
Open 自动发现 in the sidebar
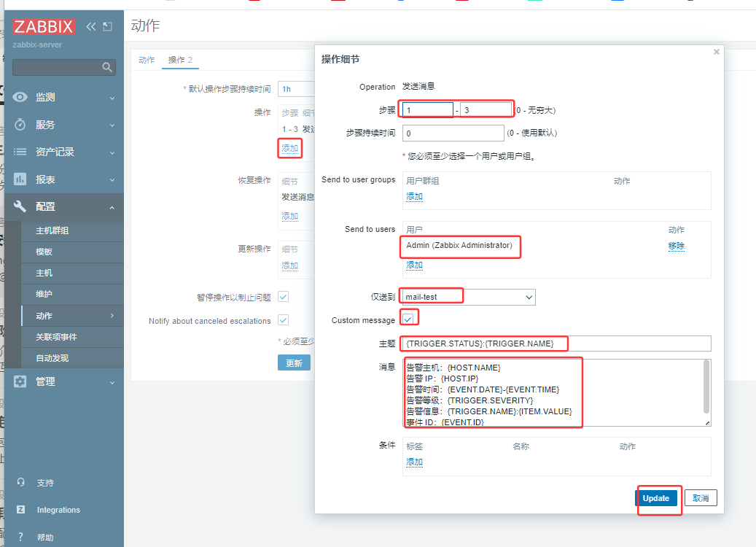[52, 358]
